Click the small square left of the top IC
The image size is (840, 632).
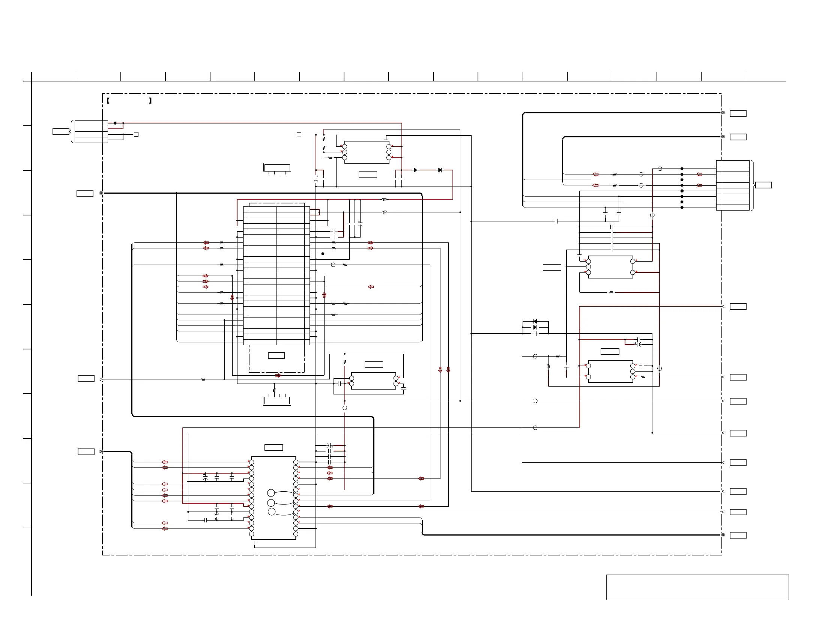point(299,135)
